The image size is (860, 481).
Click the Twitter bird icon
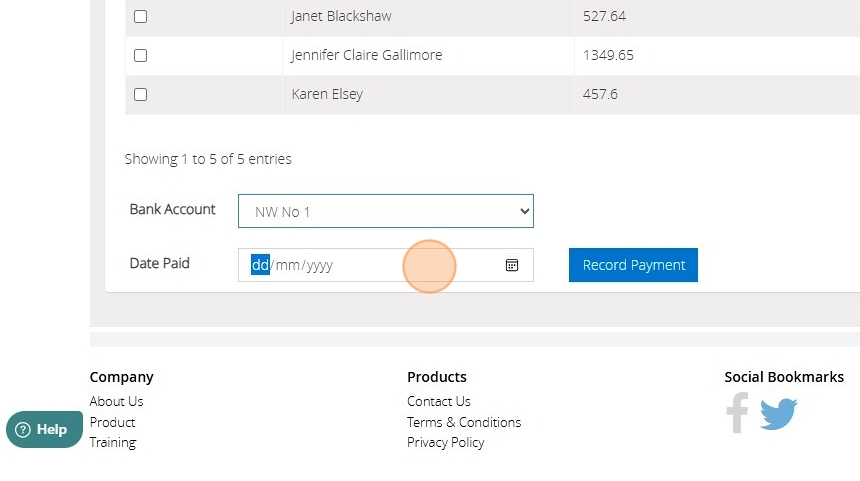(779, 413)
